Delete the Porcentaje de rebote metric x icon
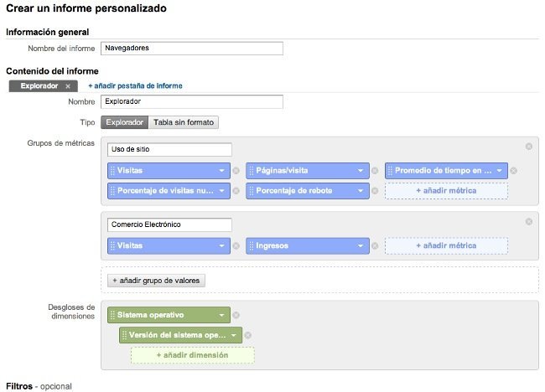 click(375, 191)
